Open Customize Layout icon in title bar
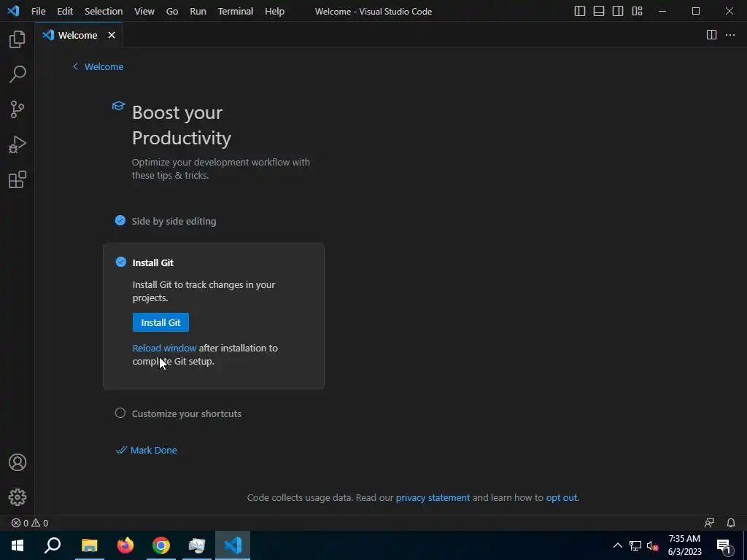747x560 pixels. (x=637, y=11)
